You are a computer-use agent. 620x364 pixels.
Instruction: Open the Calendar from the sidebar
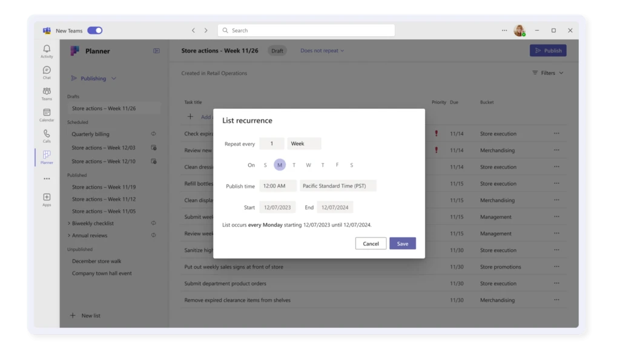[x=47, y=115]
